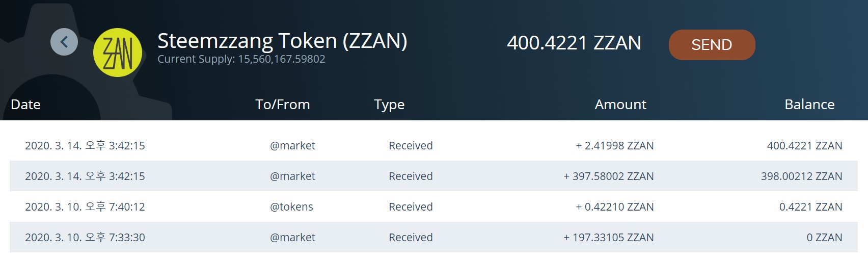This screenshot has height=258, width=868.
Task: Open @market in the 2.41998 ZZAN row
Action: tap(292, 146)
